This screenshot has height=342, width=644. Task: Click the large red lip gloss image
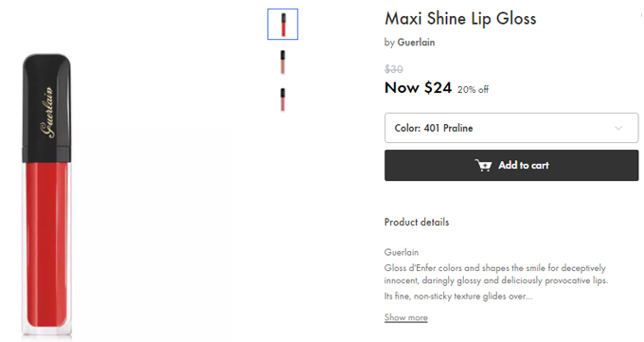tap(46, 195)
